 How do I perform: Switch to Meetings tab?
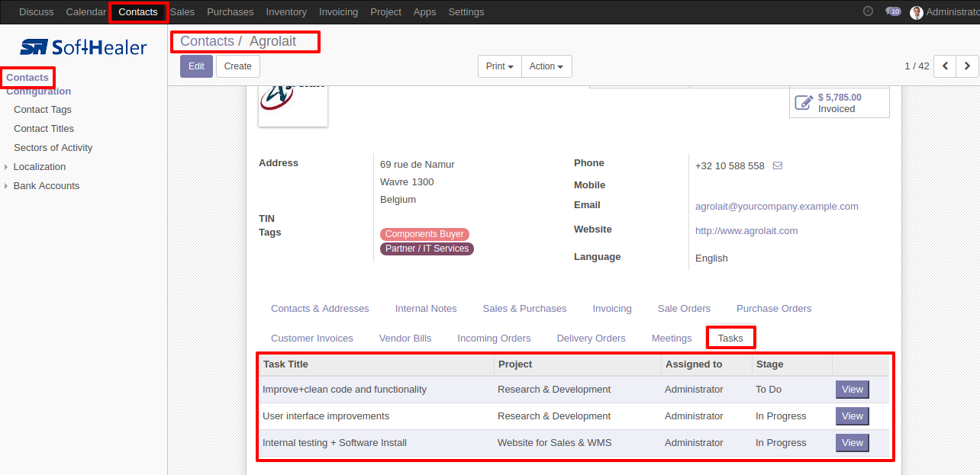(x=672, y=339)
